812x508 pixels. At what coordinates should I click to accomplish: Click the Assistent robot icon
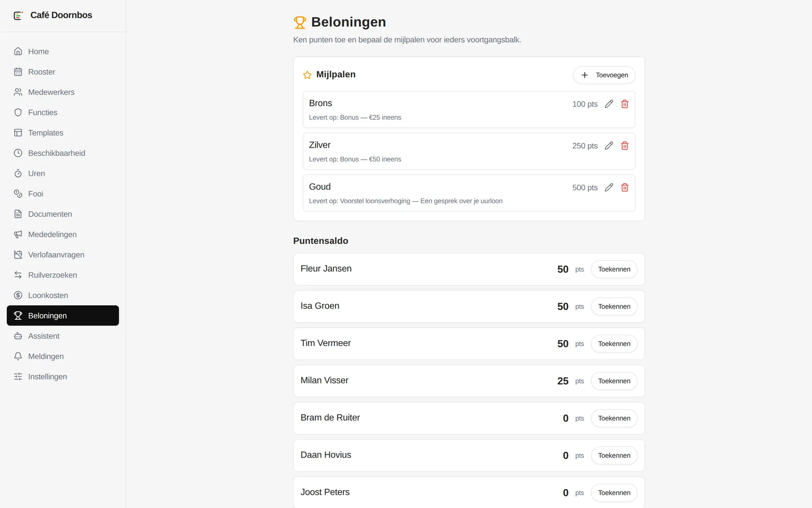coord(18,336)
